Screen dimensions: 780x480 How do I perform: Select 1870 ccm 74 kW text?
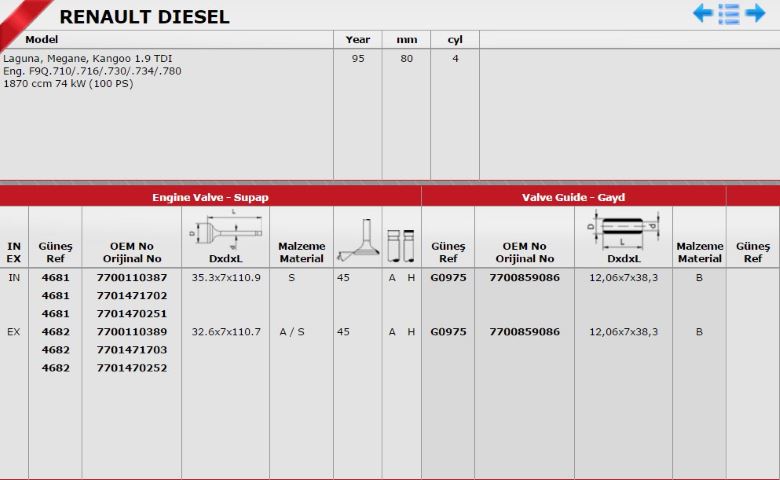click(68, 83)
